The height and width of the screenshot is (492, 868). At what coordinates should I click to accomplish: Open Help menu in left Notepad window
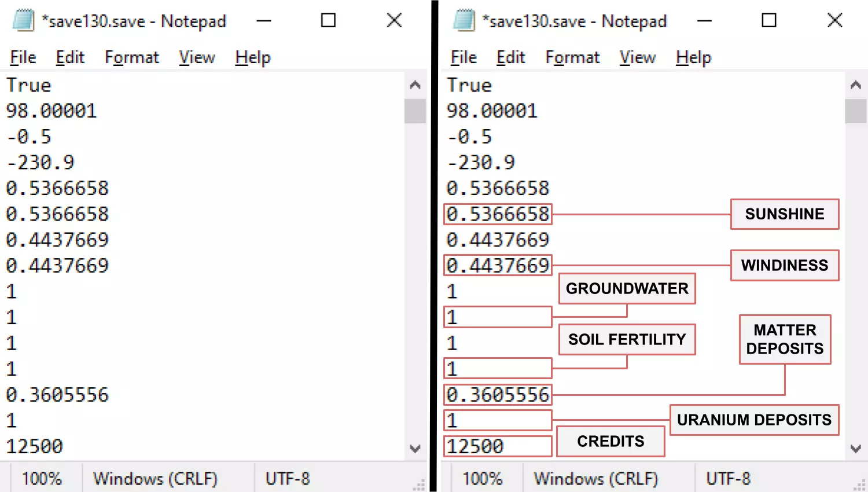tap(253, 57)
